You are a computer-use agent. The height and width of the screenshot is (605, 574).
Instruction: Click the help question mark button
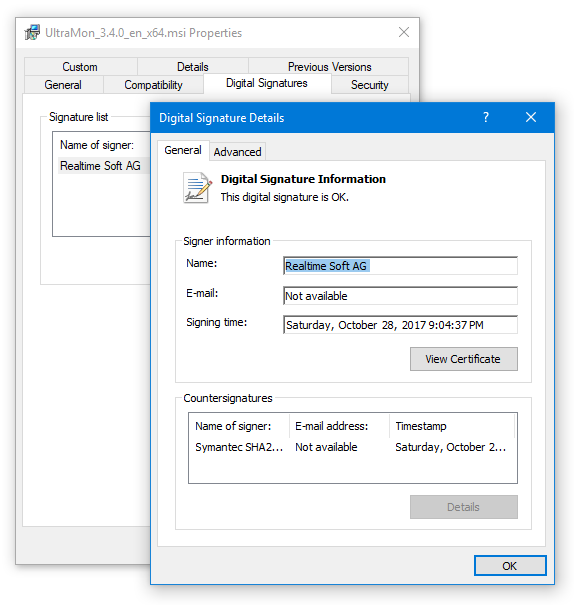[486, 117]
